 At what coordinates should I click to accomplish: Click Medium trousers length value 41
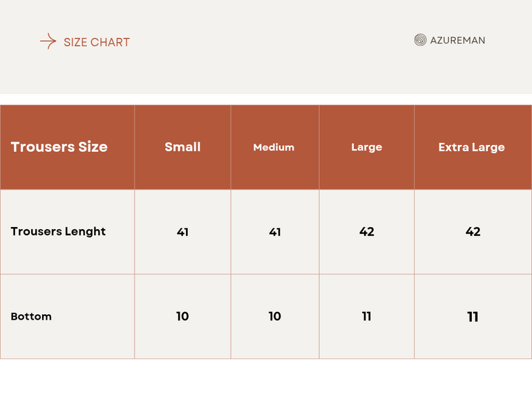(275, 232)
